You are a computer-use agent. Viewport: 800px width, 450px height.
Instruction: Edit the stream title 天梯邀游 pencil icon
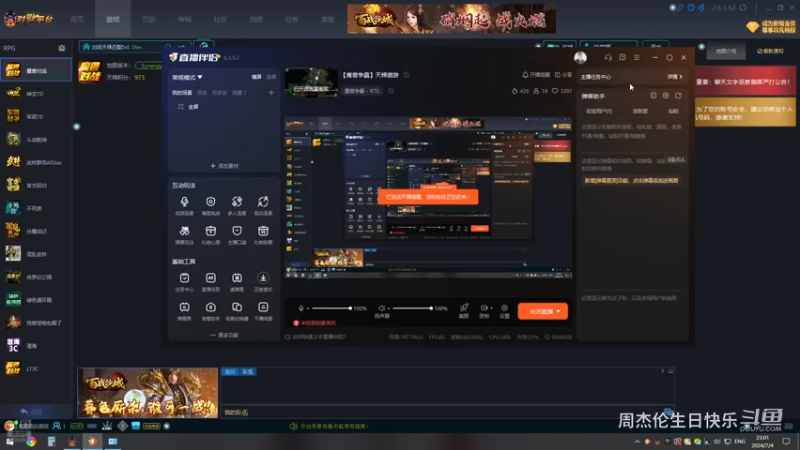(x=407, y=75)
